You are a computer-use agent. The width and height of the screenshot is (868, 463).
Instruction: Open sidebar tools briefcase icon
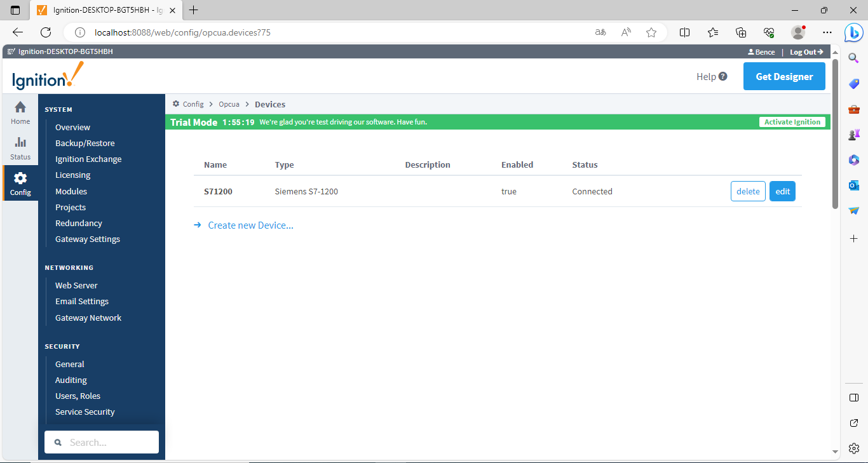[x=854, y=109]
